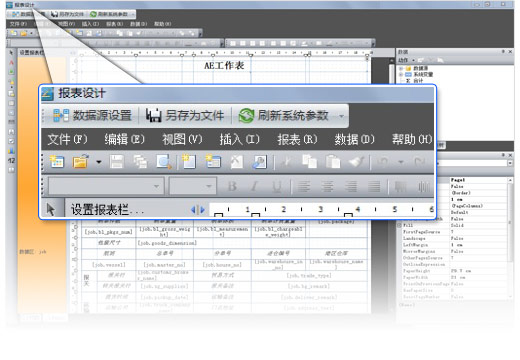
Task: Click the 设置报表栏... button in the callout
Action: [x=107, y=210]
